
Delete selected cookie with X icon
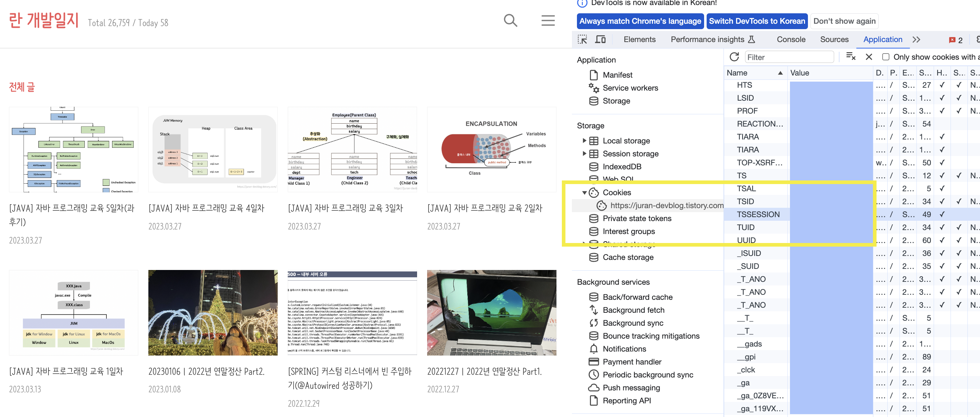869,57
